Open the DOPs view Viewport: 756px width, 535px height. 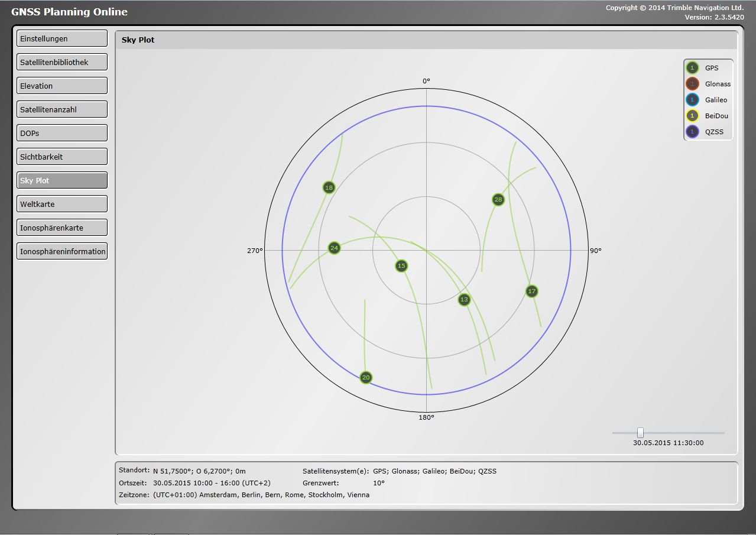[62, 133]
